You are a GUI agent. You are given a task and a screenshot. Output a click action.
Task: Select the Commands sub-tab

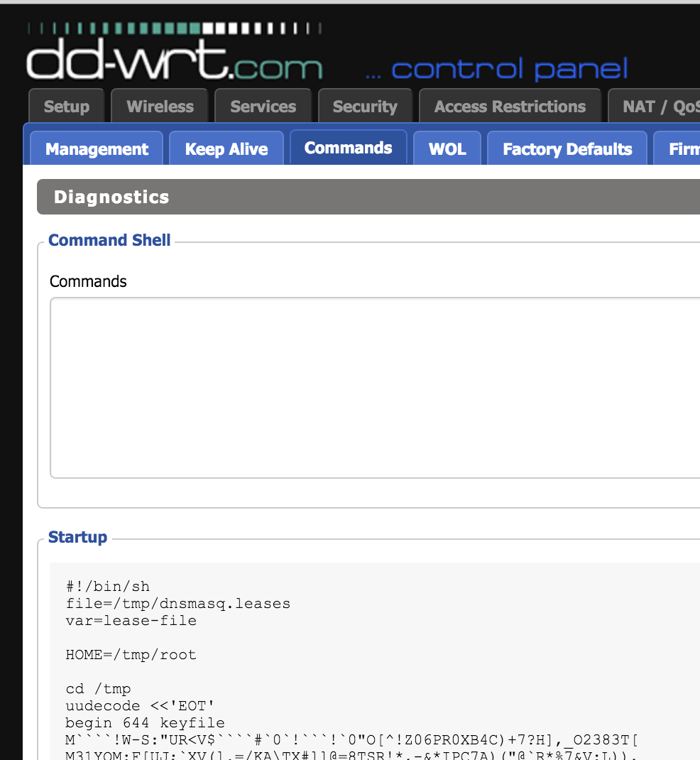(x=349, y=148)
